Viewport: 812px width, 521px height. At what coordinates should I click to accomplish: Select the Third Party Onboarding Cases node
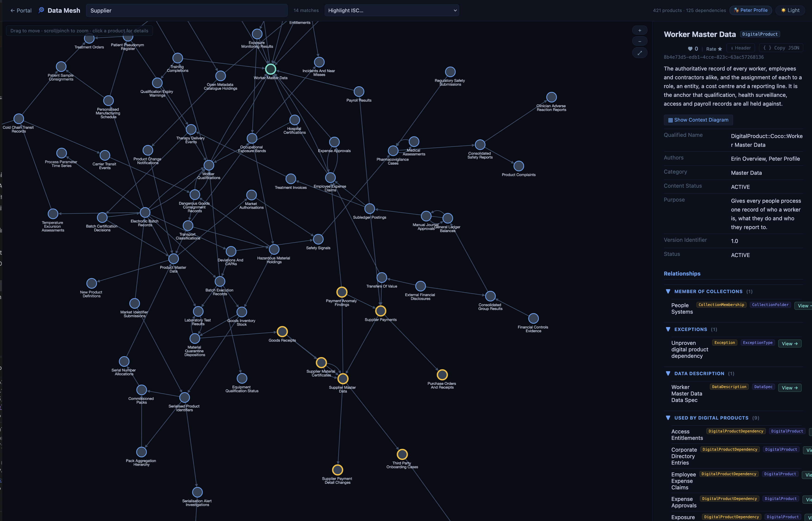(402, 454)
